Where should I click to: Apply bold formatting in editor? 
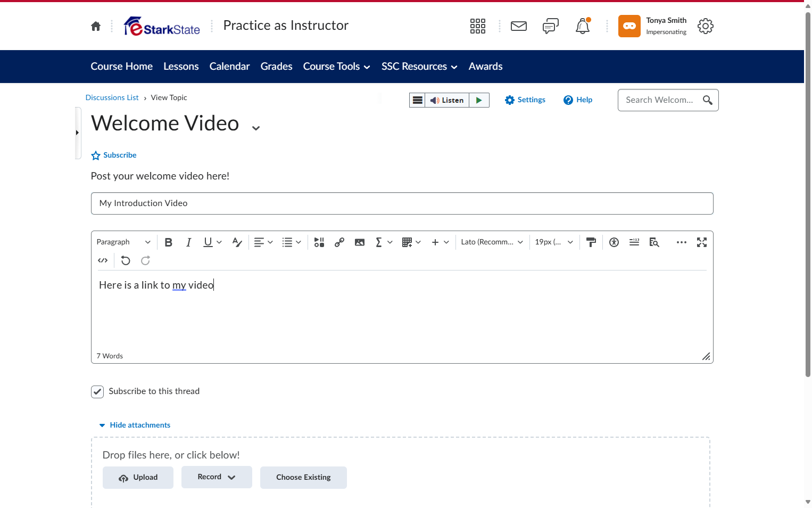pos(169,242)
